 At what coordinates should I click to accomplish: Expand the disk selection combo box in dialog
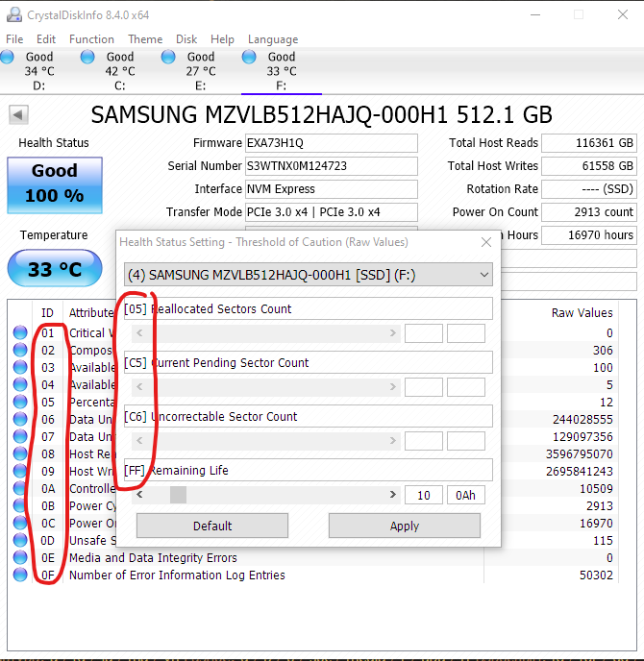click(x=309, y=275)
